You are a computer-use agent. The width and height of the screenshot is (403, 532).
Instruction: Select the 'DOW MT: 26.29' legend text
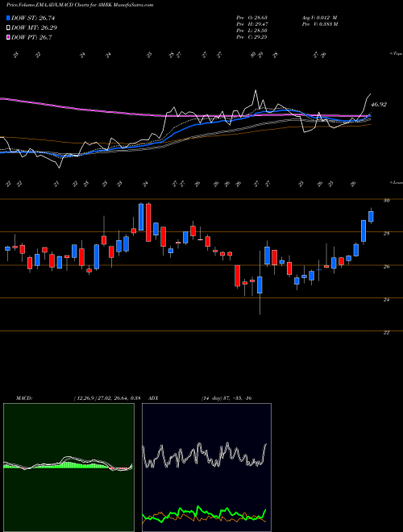[34, 28]
